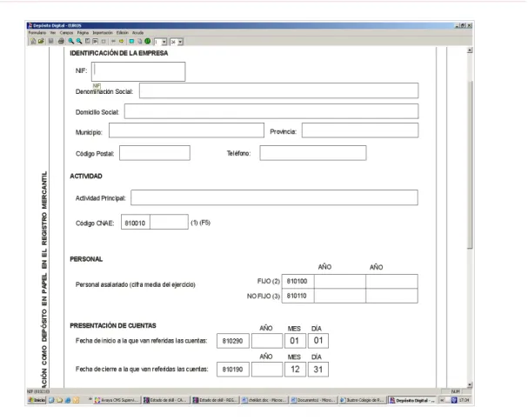The image size is (528, 420).
Task: Open the page number dropdown in toolbar
Action: click(164, 42)
